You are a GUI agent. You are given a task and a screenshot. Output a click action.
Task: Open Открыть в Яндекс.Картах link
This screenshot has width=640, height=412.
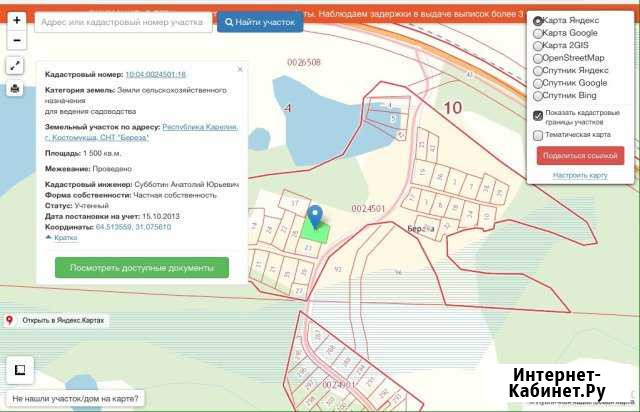[x=63, y=321]
